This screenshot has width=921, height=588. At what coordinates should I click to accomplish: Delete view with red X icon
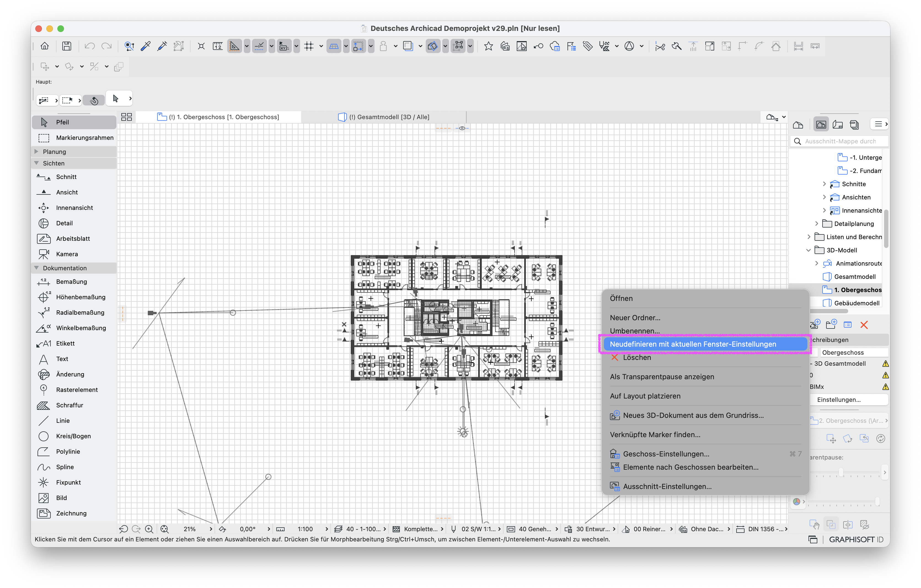pyautogui.click(x=864, y=325)
